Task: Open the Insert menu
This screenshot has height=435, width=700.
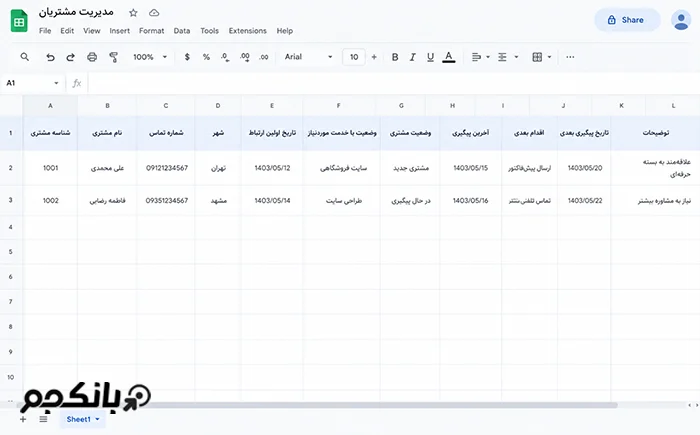Action: [120, 31]
